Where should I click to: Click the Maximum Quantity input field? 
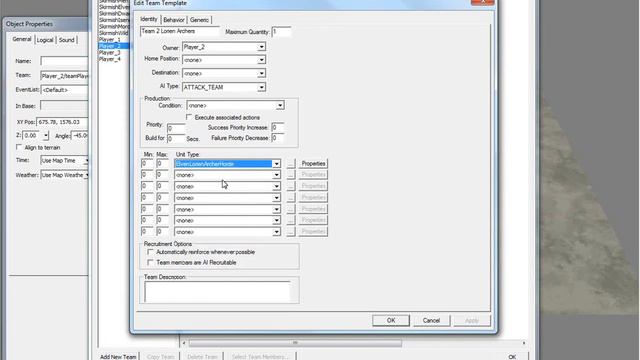(x=281, y=32)
